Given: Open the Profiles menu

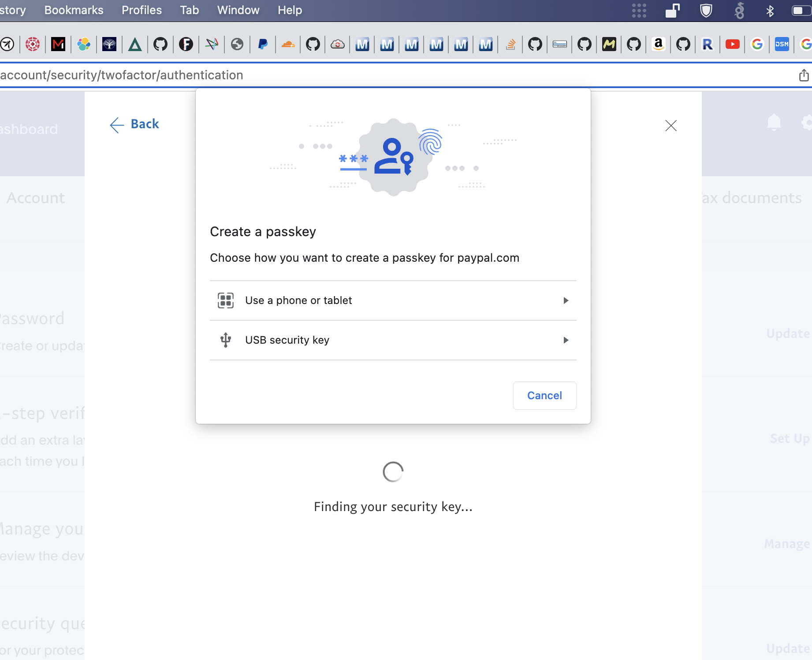Looking at the screenshot, I should 142,10.
